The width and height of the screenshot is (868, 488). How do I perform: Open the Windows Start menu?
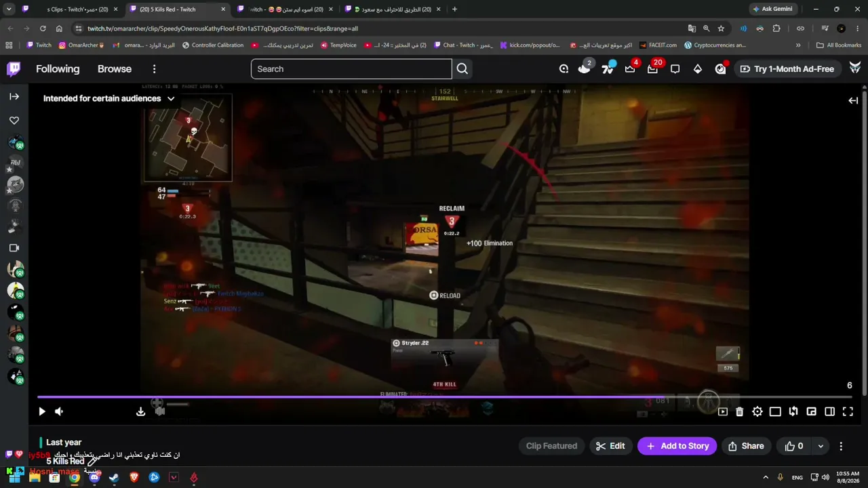pyautogui.click(x=14, y=477)
